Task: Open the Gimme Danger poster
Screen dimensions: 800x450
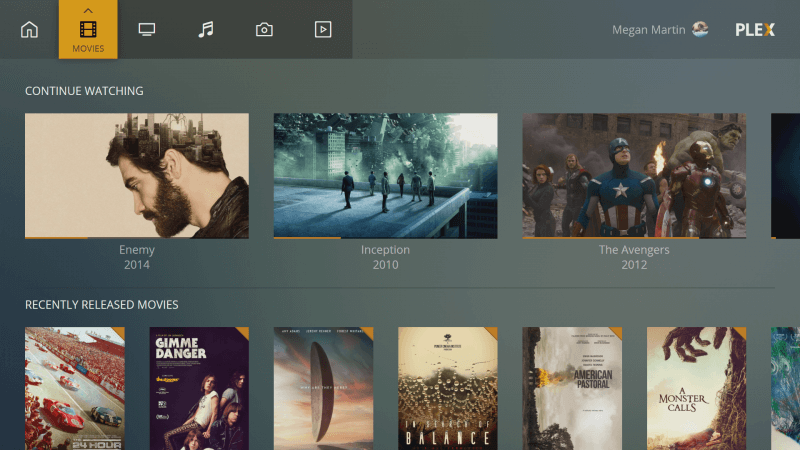Action: [x=199, y=388]
